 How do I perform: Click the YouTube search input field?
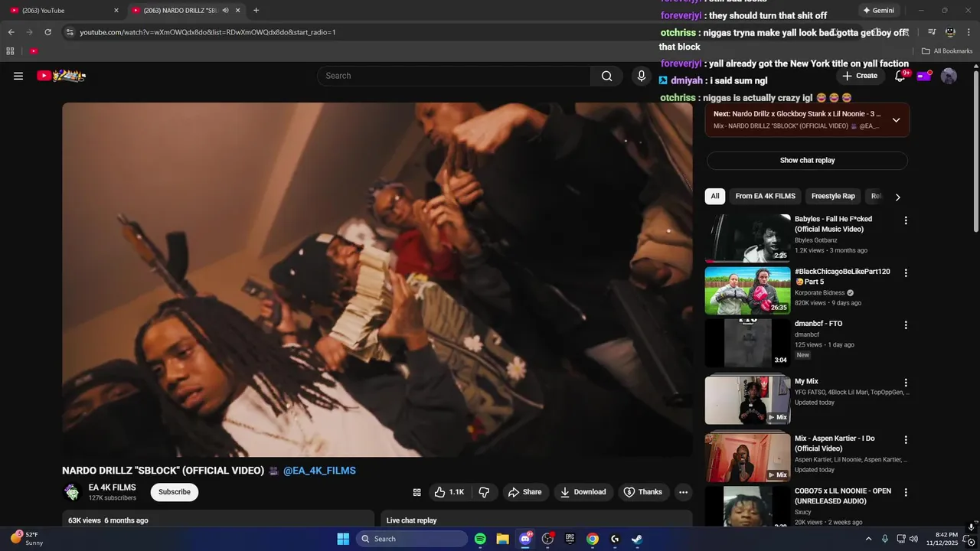pos(453,76)
